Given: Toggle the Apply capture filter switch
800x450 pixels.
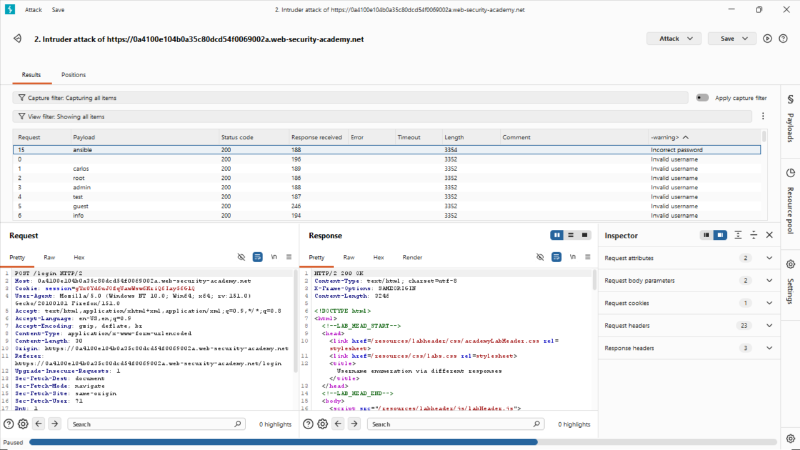Looking at the screenshot, I should click(702, 97).
